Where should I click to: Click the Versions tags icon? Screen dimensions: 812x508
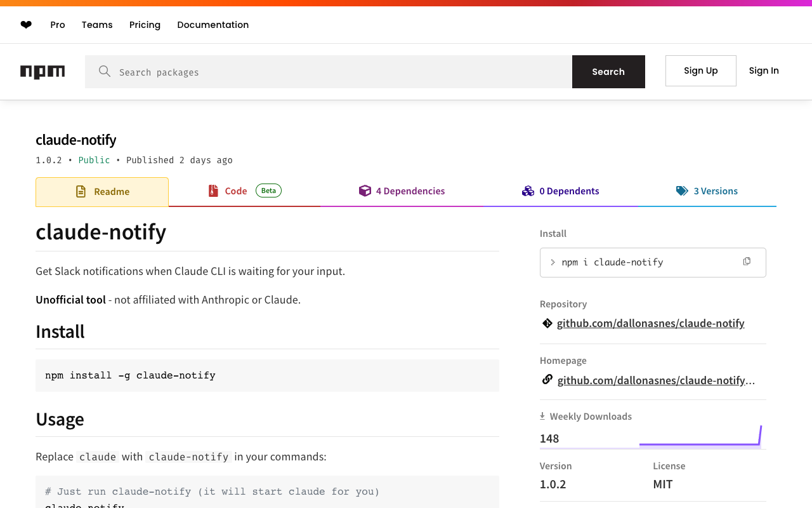[x=682, y=190]
